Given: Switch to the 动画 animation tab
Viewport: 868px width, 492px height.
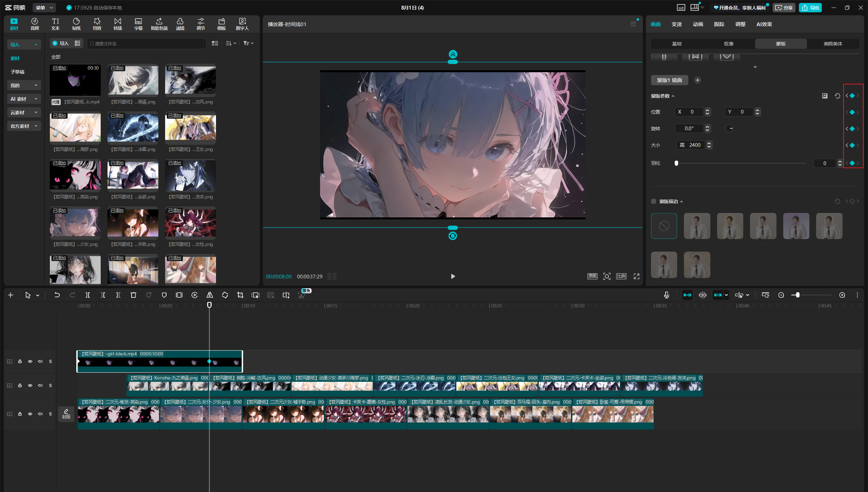Looking at the screenshot, I should coord(698,24).
